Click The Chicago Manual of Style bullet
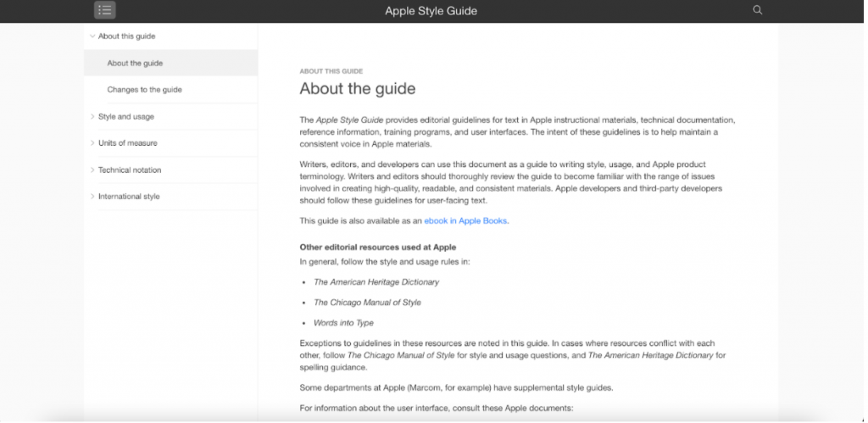Screen dimensions: 868x423 tap(367, 303)
